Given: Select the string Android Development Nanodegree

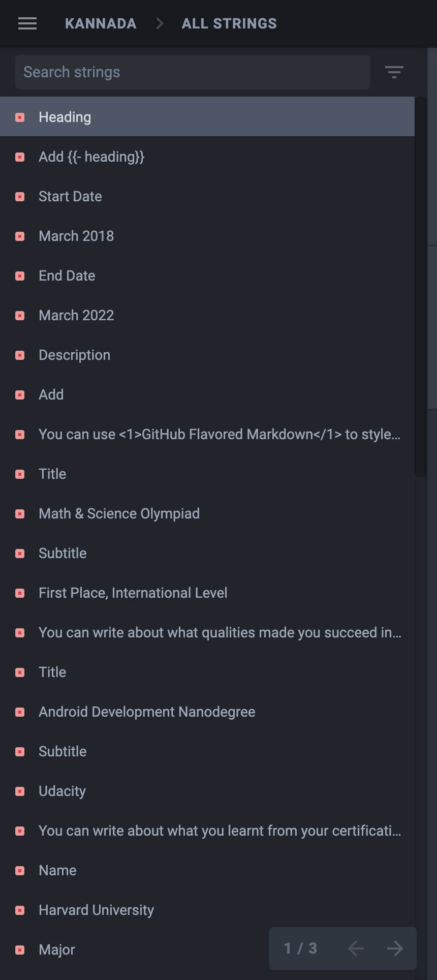Looking at the screenshot, I should 146,712.
